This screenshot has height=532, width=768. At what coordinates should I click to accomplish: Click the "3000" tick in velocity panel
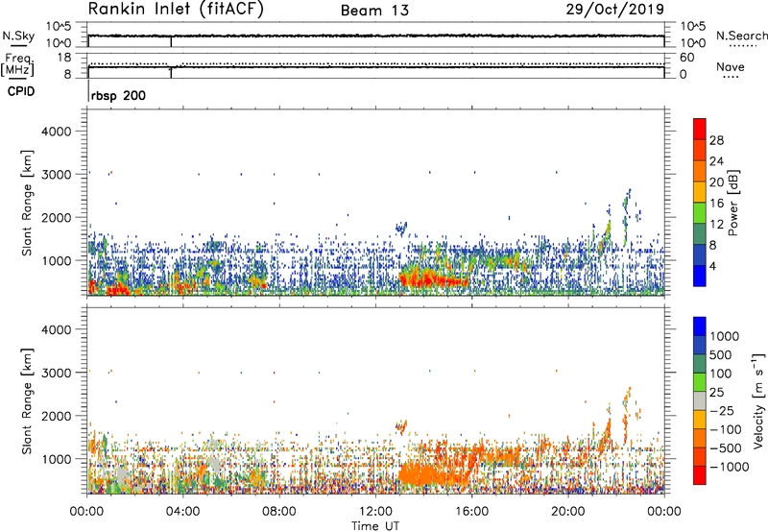point(56,373)
